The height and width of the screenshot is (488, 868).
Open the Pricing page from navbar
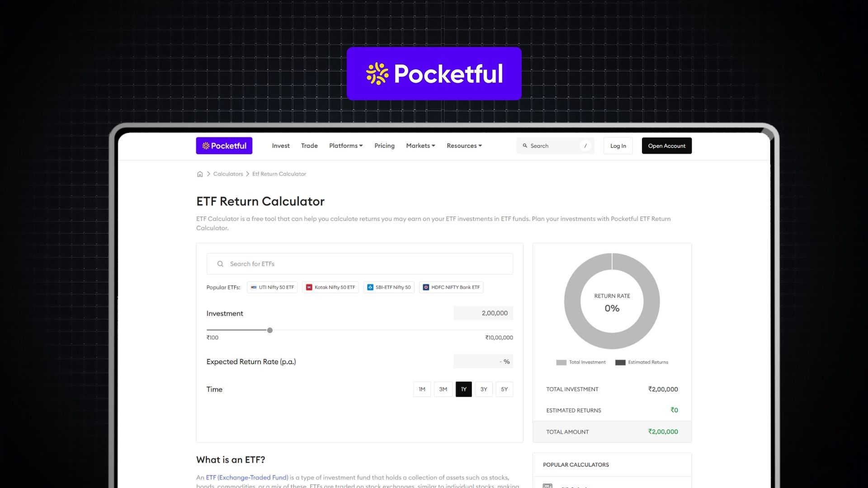384,146
